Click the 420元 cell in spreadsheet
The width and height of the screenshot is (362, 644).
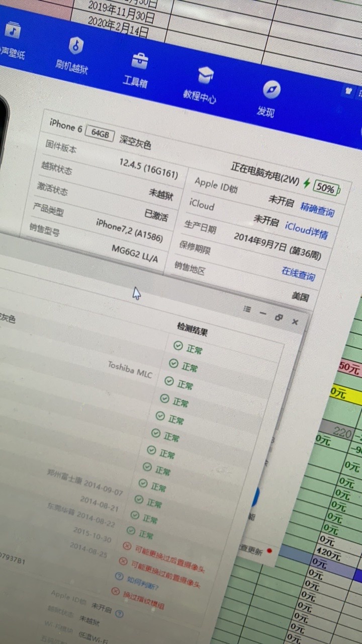coord(330,554)
